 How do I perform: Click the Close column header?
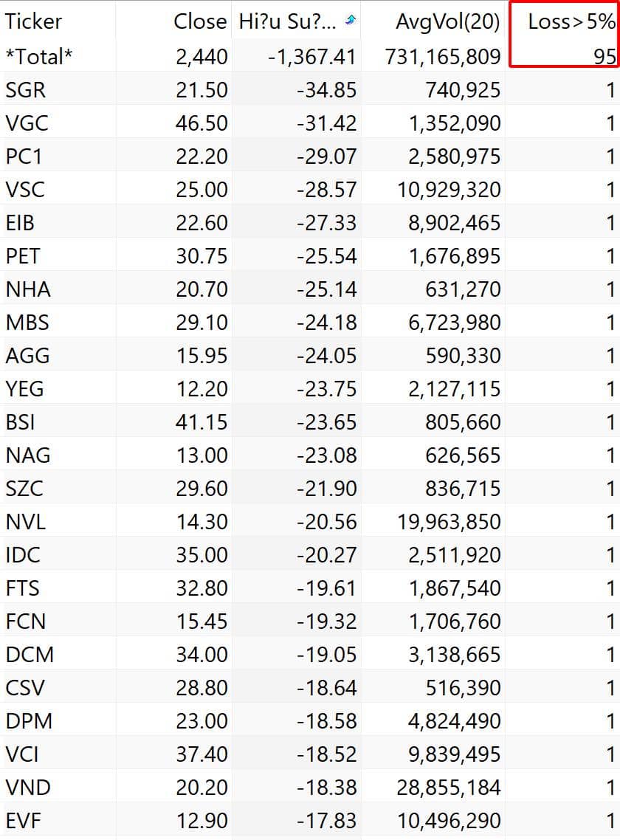click(199, 22)
